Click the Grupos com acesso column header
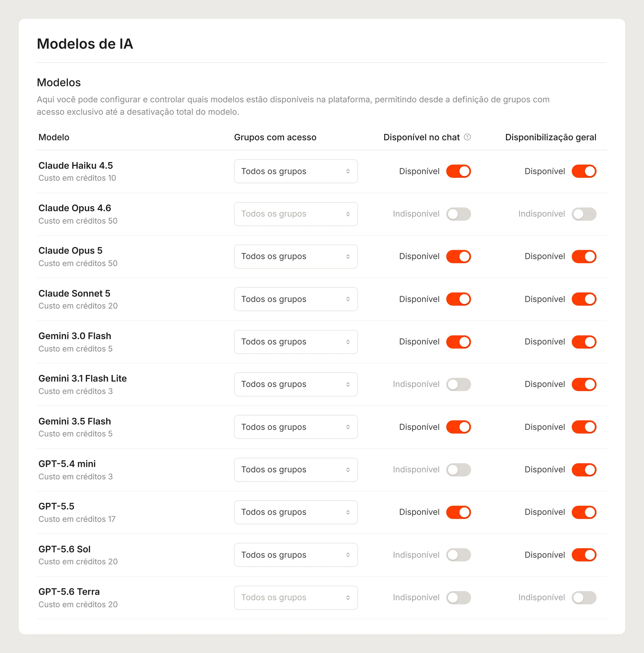644x653 pixels. click(x=275, y=137)
